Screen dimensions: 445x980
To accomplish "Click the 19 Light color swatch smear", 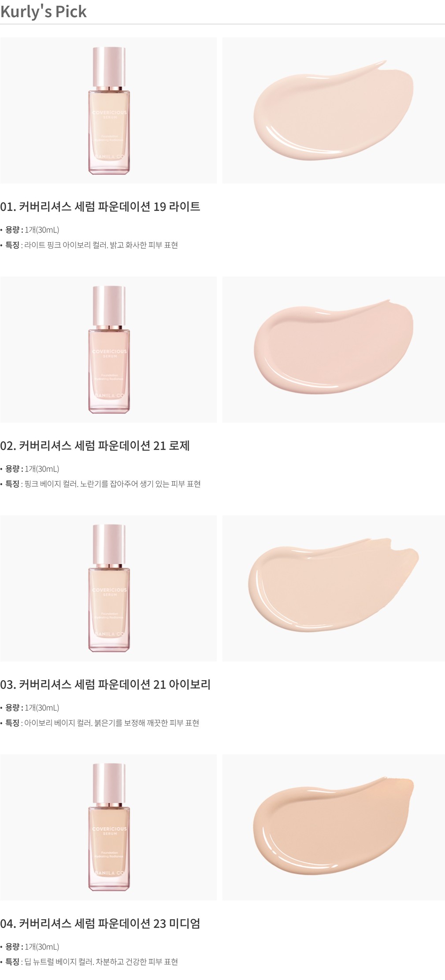I will 334,111.
